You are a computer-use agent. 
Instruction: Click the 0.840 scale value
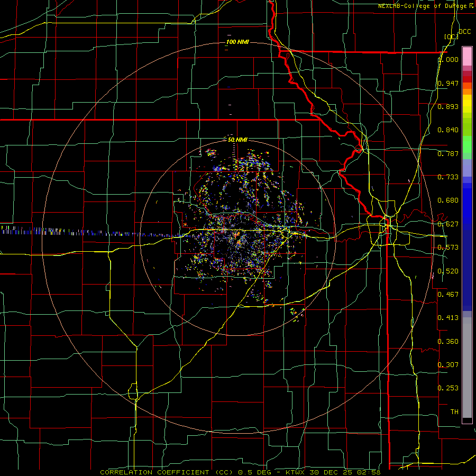pos(448,130)
